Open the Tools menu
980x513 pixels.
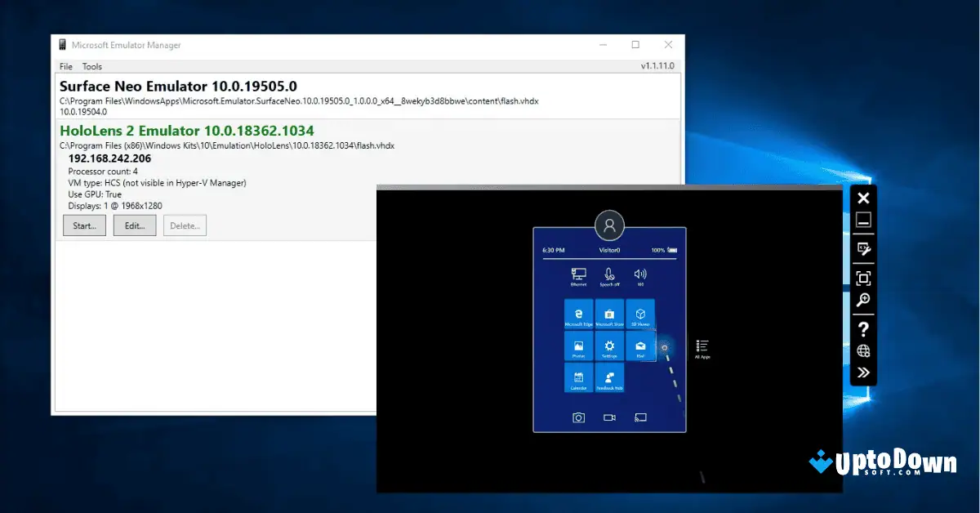coord(91,66)
